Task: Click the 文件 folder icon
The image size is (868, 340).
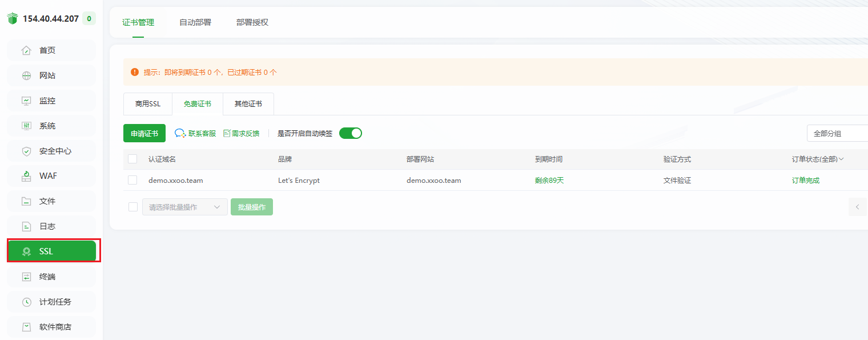Action: pos(26,201)
